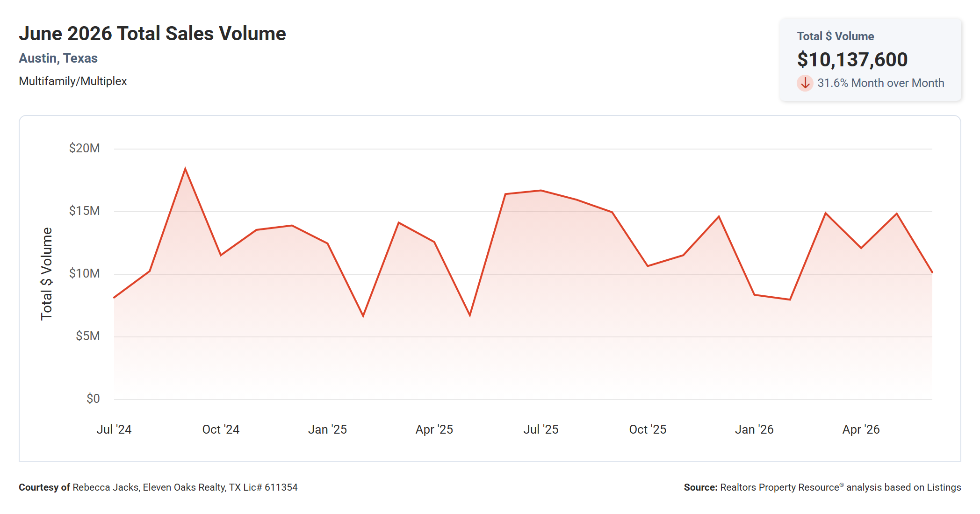
Task: Click the 'Multifamily/Multiplex' property type label
Action: pos(73,81)
